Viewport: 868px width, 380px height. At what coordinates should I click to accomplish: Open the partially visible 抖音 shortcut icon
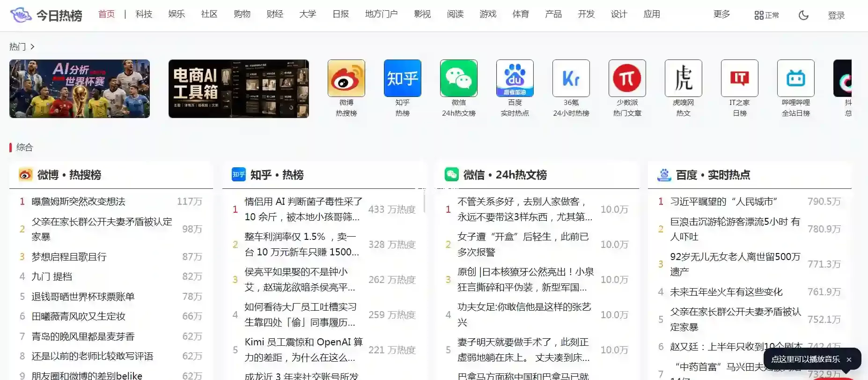[843, 78]
